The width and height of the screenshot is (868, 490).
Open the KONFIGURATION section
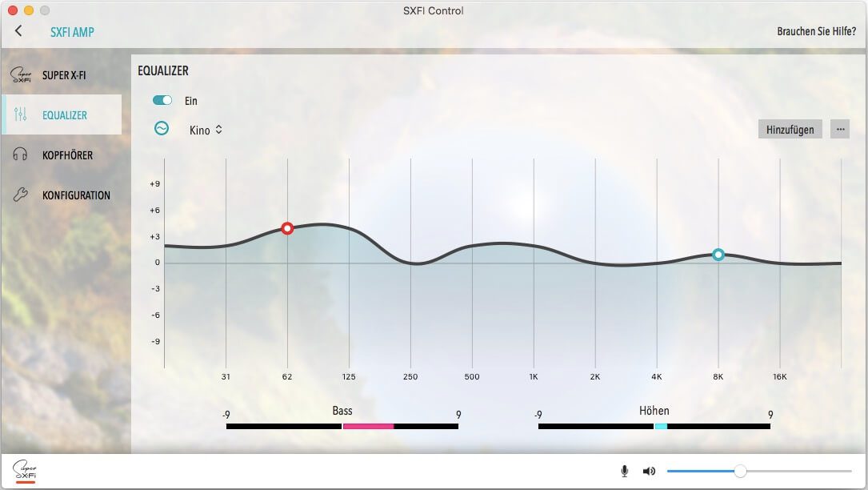(76, 195)
